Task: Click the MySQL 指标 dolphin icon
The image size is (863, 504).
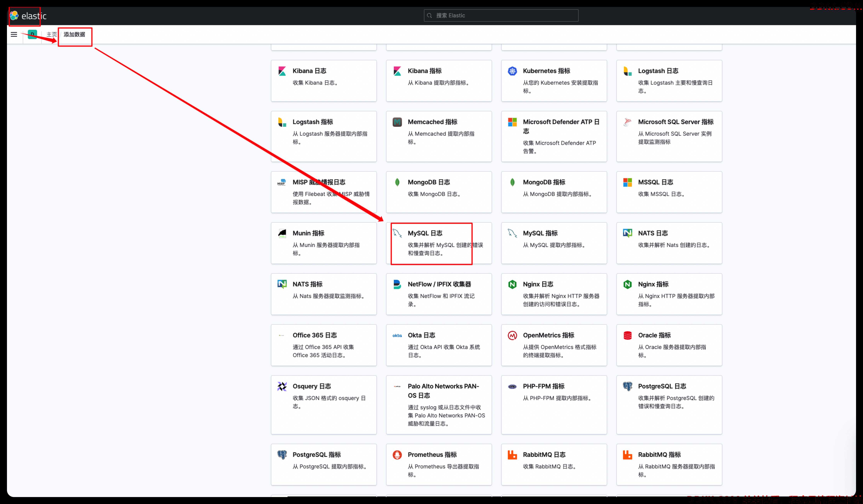Action: click(512, 233)
